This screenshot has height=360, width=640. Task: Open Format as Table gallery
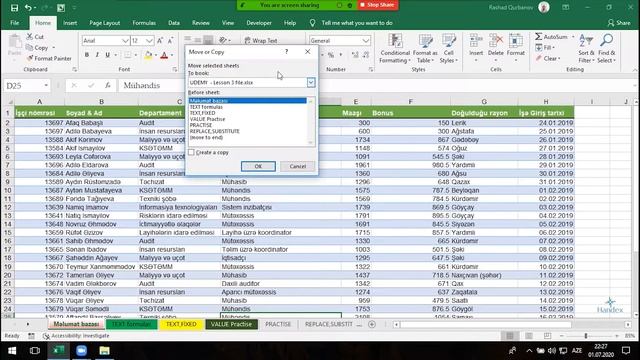click(425, 49)
